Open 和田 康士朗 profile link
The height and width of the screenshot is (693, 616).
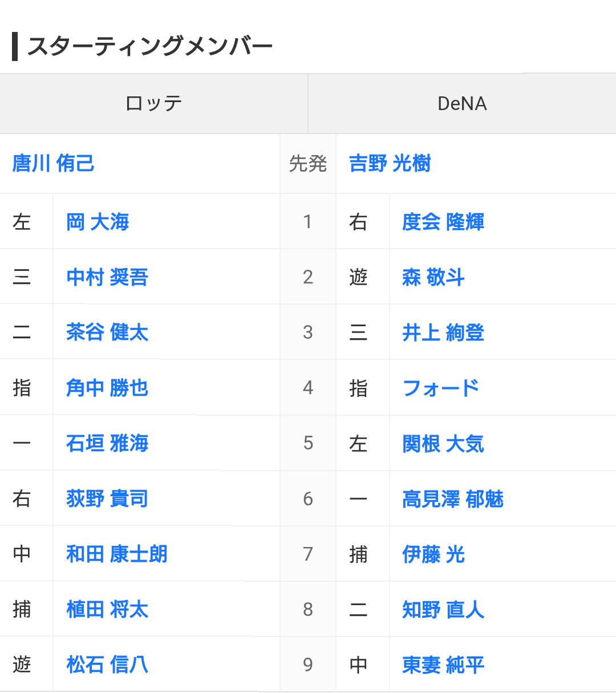tap(117, 554)
